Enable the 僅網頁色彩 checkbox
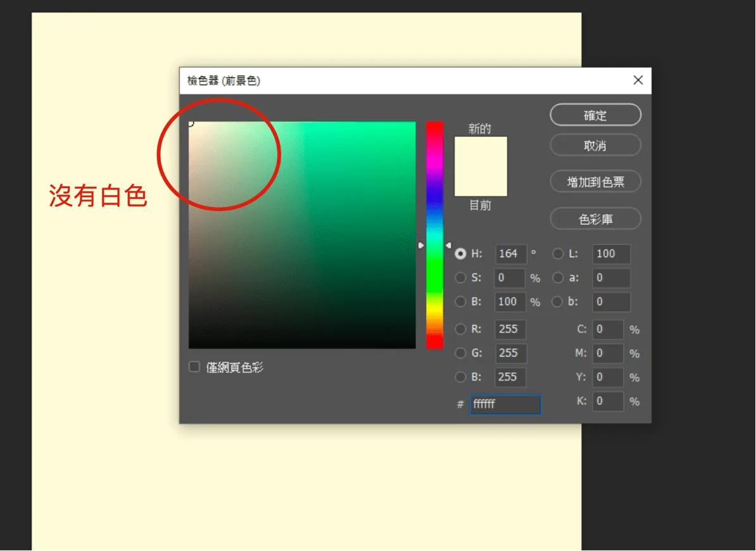Viewport: 756px width, 551px height. pos(194,367)
